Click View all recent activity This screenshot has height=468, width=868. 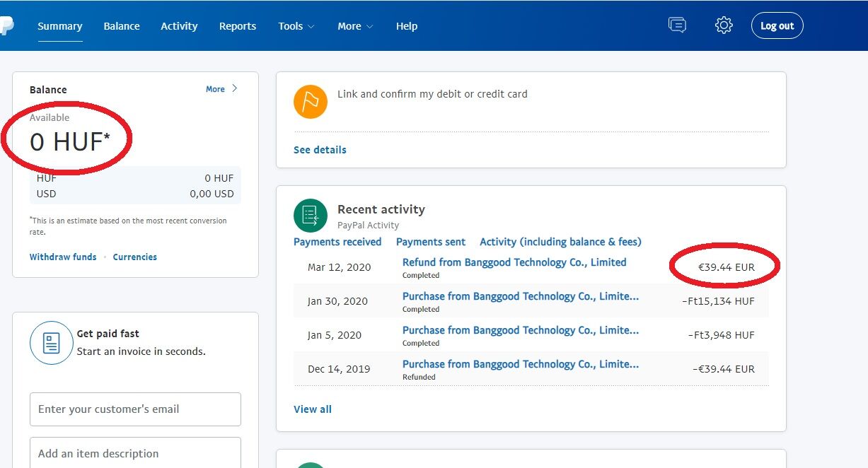click(313, 409)
